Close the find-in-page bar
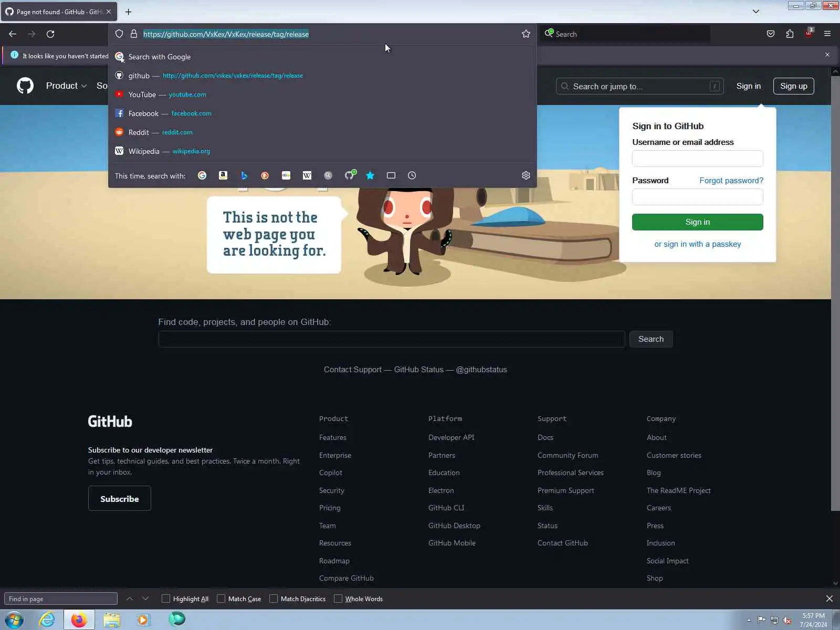 pyautogui.click(x=829, y=598)
